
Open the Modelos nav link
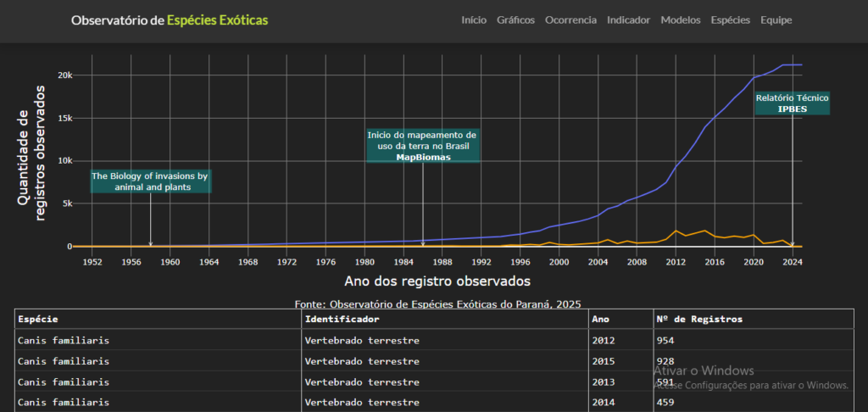(x=681, y=20)
